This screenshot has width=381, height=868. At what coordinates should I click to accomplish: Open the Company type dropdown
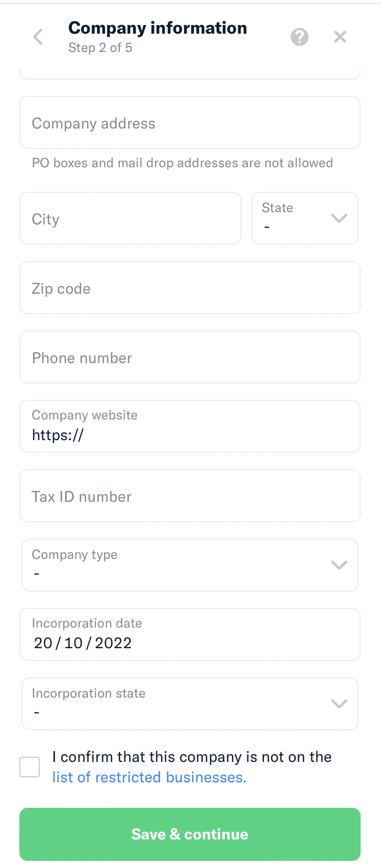pos(190,565)
